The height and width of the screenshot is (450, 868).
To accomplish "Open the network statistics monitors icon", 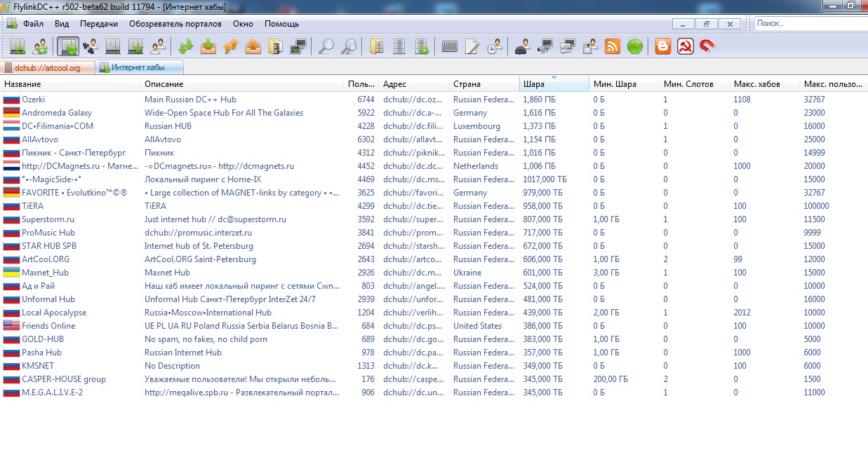I will 298,47.
